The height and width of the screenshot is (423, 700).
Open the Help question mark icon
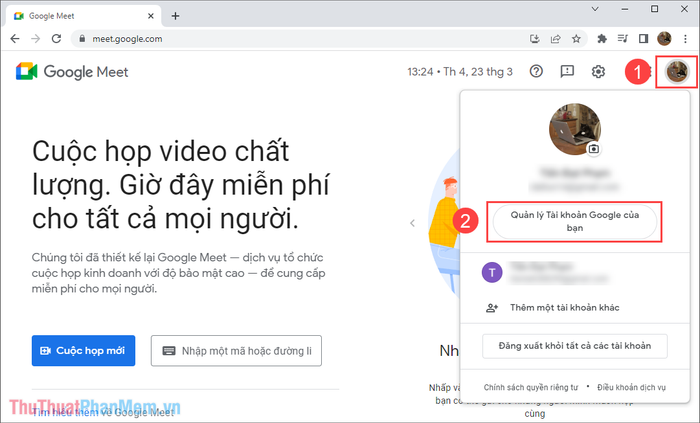click(536, 71)
